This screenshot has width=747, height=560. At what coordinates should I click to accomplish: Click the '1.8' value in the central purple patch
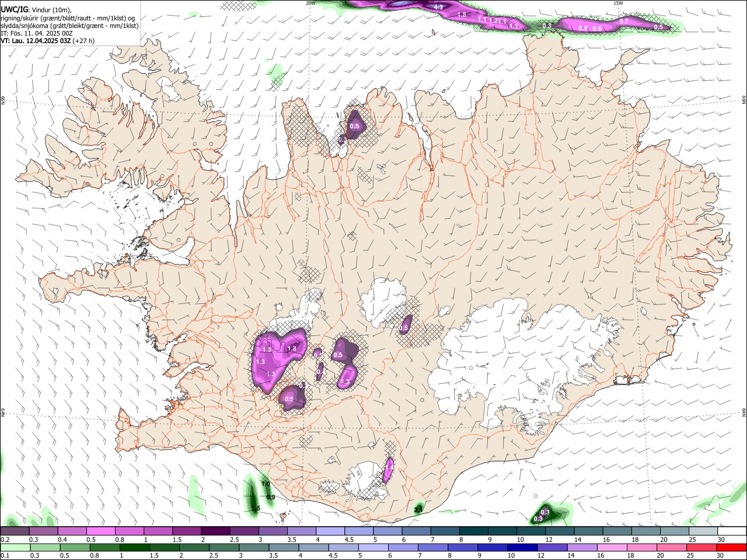tap(292, 348)
